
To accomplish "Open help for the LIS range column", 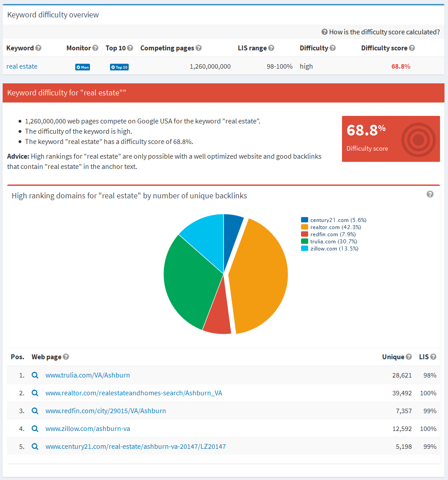I will coord(270,48).
